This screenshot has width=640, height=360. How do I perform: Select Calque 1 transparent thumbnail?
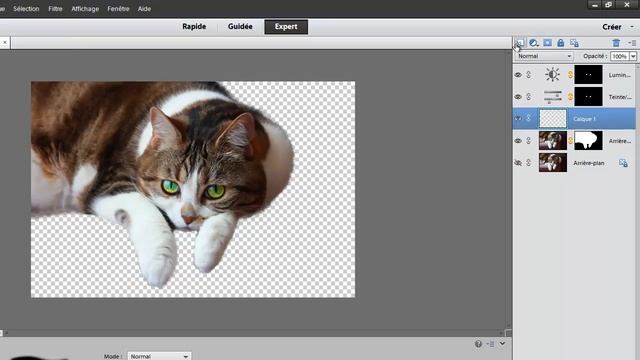[x=553, y=119]
